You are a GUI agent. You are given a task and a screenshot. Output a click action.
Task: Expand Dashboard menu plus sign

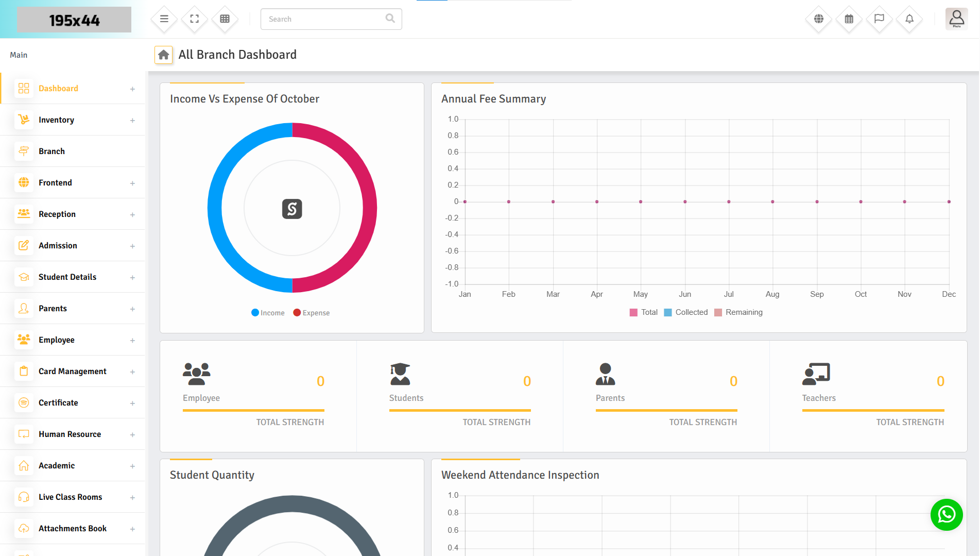click(x=132, y=89)
